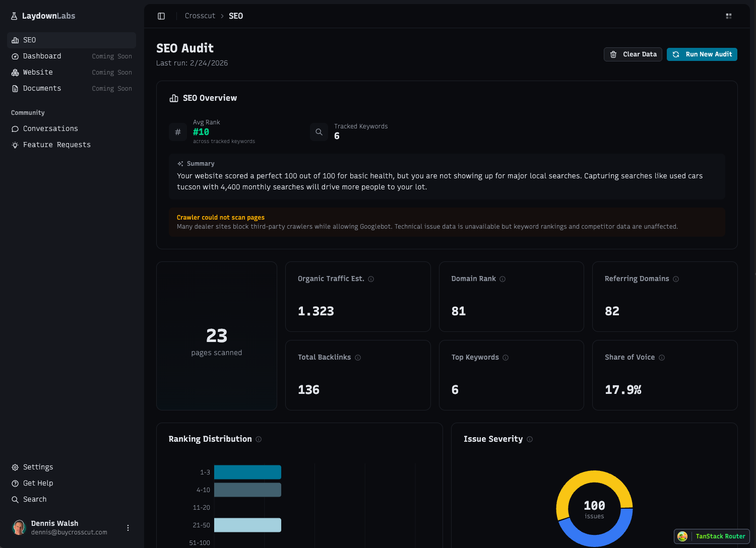Click the info icon next to Issue Severity

point(530,439)
